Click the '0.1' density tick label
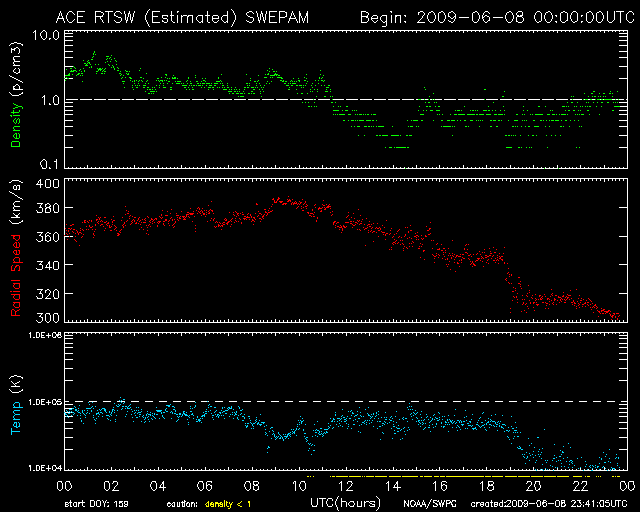640x512 pixels. tap(49, 164)
